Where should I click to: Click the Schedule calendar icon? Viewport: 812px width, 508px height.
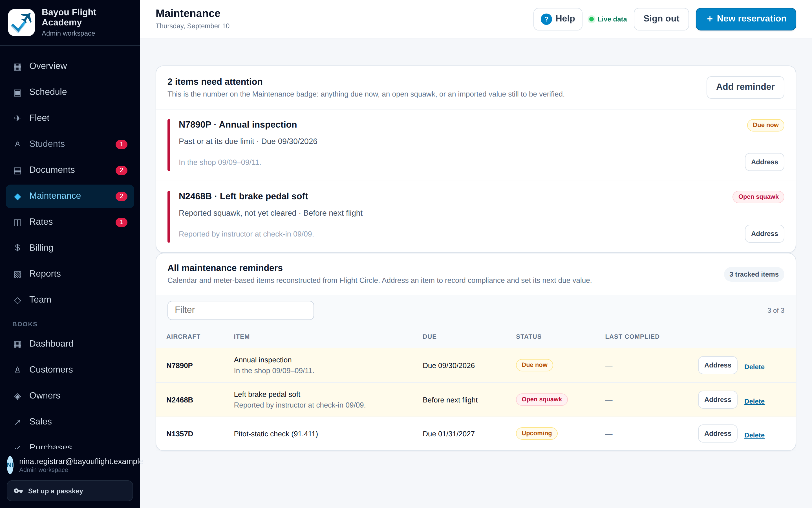(x=17, y=92)
